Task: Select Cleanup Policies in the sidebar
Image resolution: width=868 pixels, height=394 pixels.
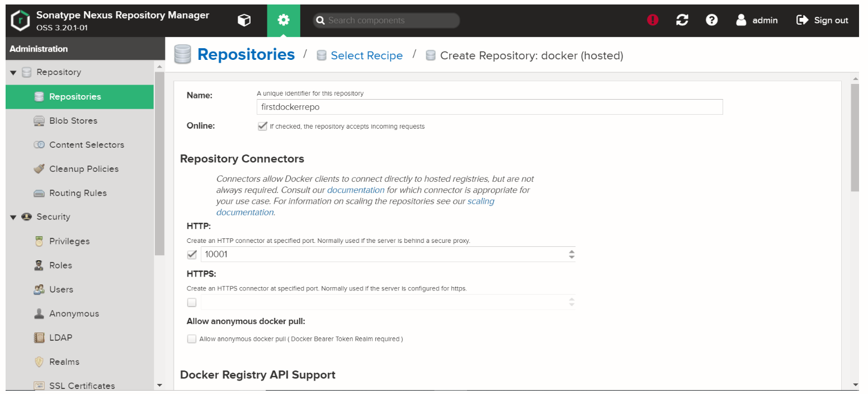Action: [x=83, y=169]
